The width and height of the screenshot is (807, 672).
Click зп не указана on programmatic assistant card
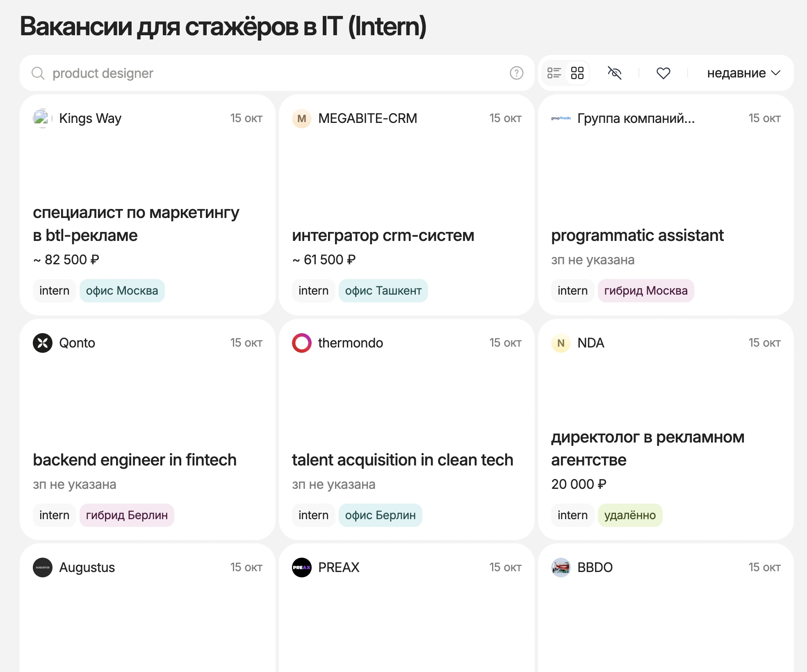[593, 260]
